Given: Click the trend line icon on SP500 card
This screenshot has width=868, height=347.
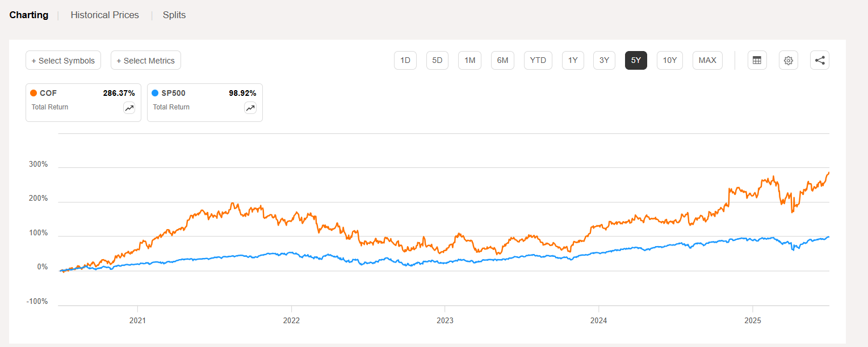Looking at the screenshot, I should pos(250,108).
